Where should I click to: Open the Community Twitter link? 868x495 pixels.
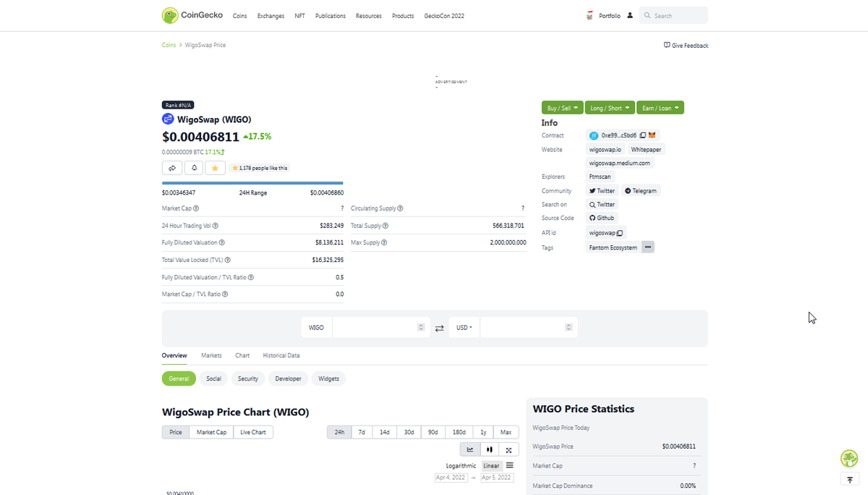602,191
